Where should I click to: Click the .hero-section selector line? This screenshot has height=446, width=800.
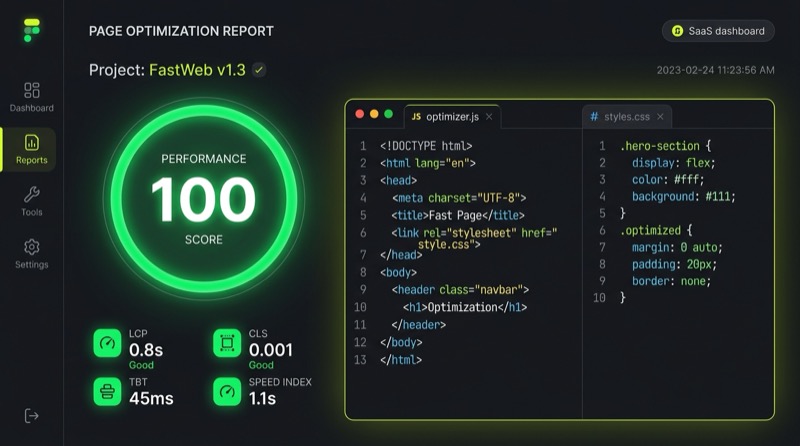[665, 146]
